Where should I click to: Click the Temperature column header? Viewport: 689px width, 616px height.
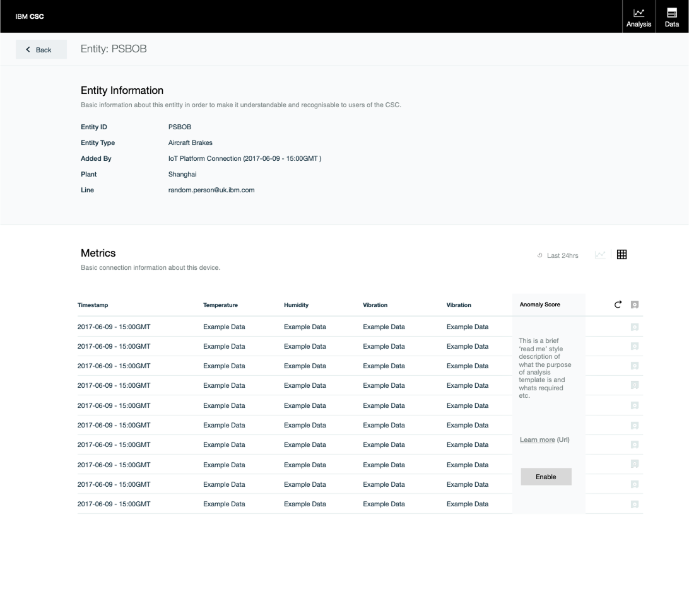click(221, 305)
